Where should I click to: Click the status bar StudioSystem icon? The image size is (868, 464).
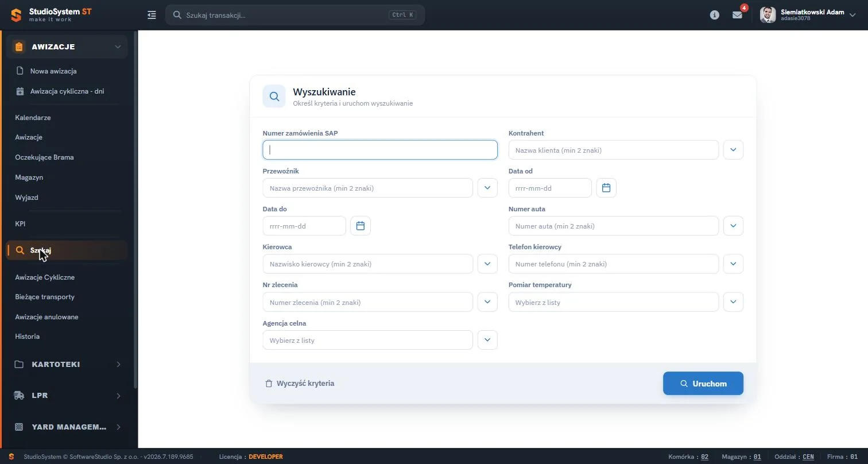click(11, 457)
